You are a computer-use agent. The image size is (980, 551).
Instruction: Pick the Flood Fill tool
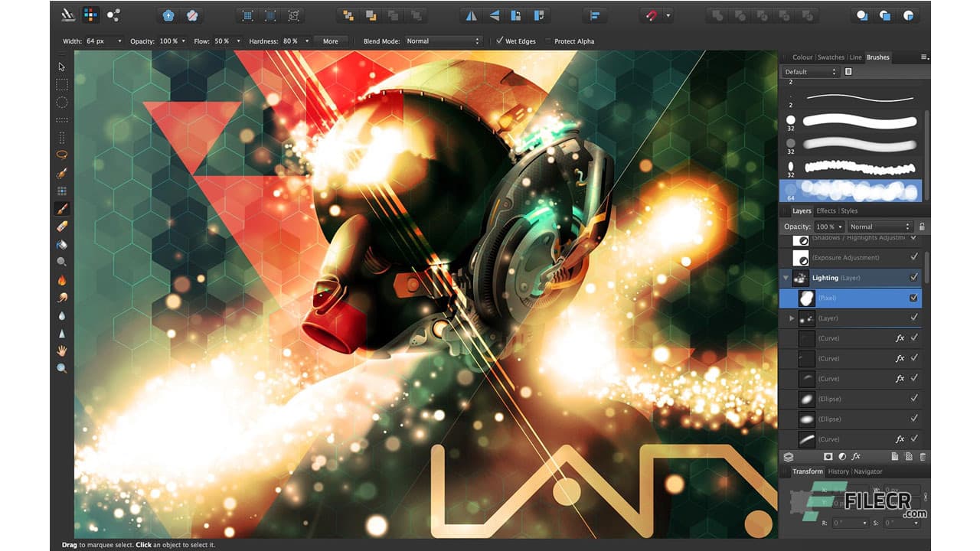click(x=62, y=243)
